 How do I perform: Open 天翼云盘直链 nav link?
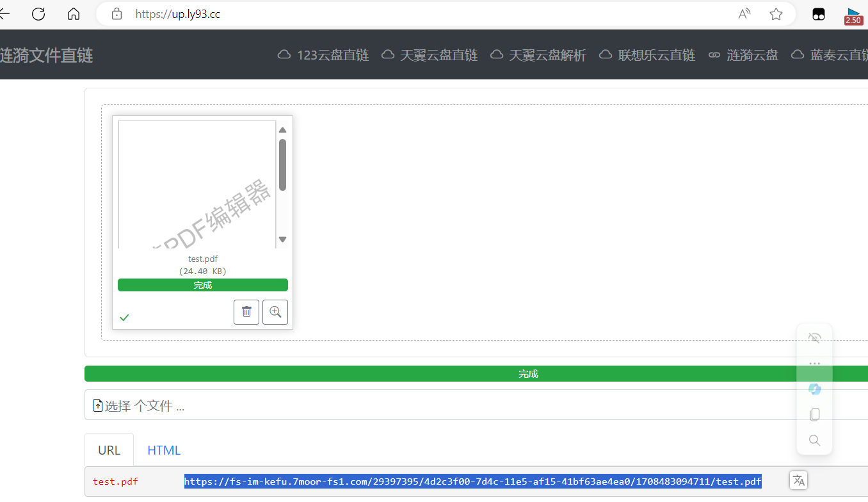[x=430, y=55]
